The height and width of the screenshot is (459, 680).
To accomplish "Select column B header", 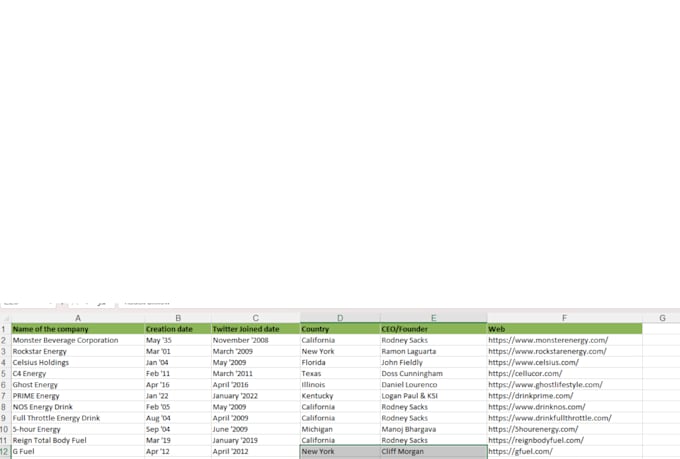I will point(178,318).
